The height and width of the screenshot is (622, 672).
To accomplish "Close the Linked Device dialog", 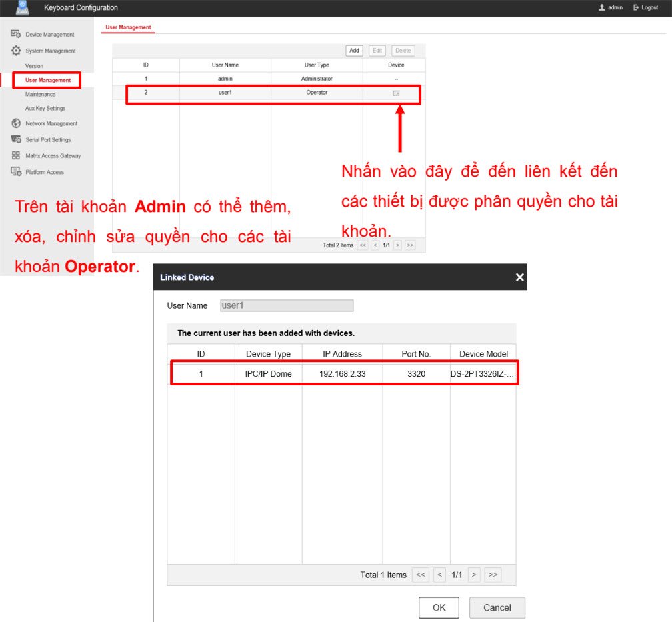I will tap(519, 277).
